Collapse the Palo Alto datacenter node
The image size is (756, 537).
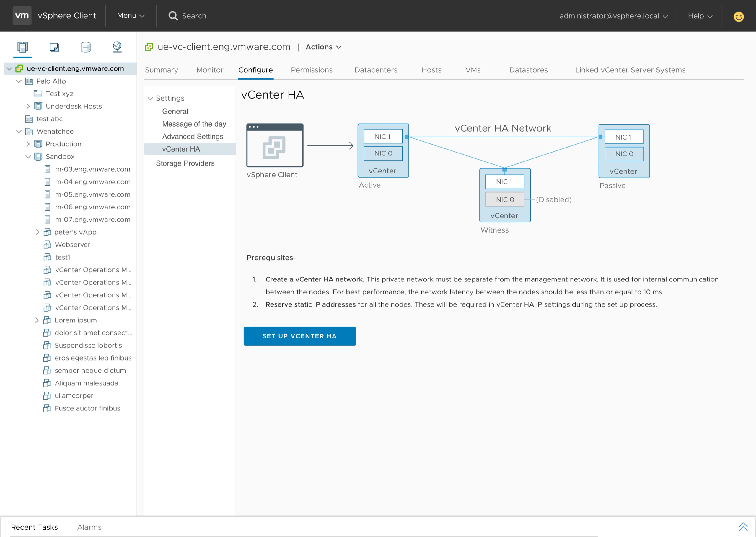19,81
